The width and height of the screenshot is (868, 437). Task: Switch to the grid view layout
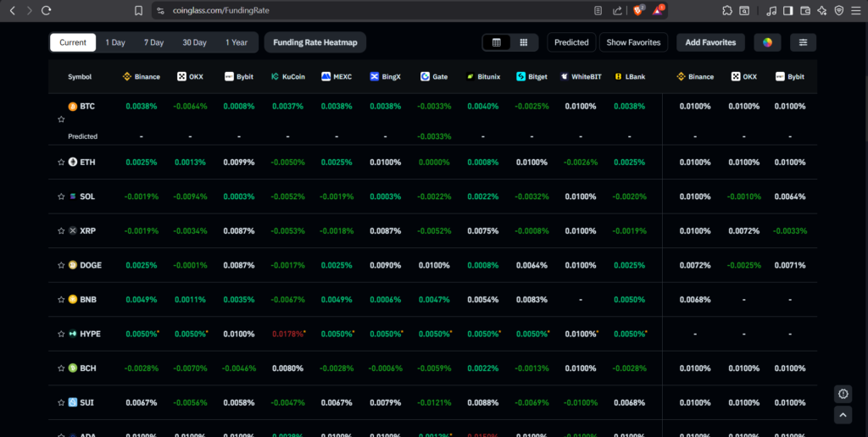(x=524, y=42)
